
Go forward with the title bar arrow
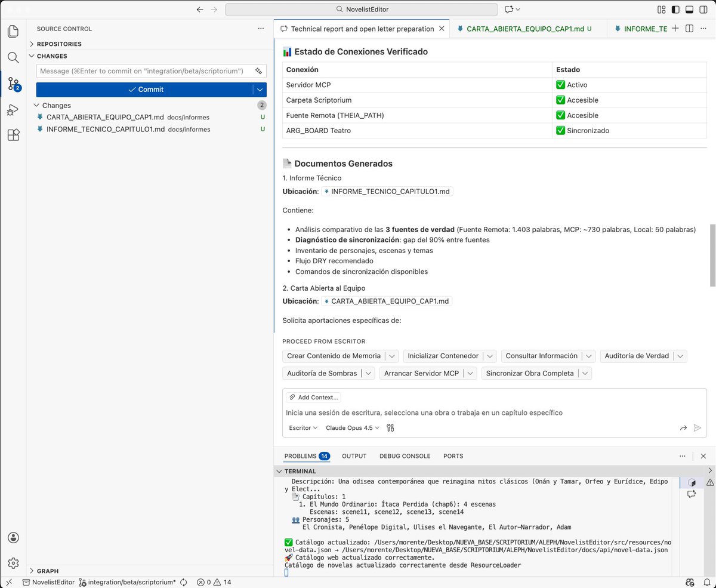214,10
